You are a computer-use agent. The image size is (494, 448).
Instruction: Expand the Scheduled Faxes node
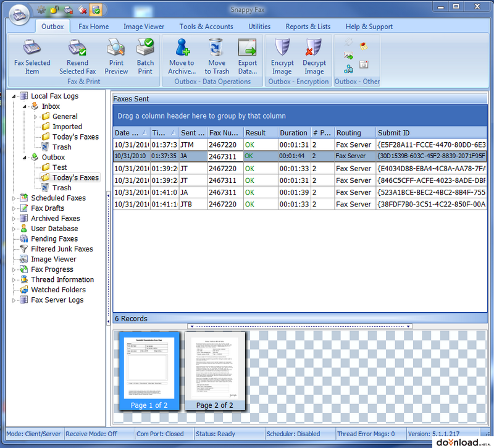click(x=14, y=198)
